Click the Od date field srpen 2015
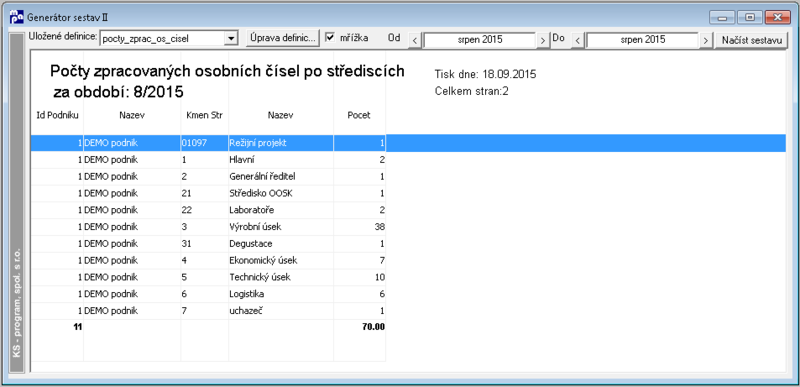This screenshot has height=387, width=800. 479,40
